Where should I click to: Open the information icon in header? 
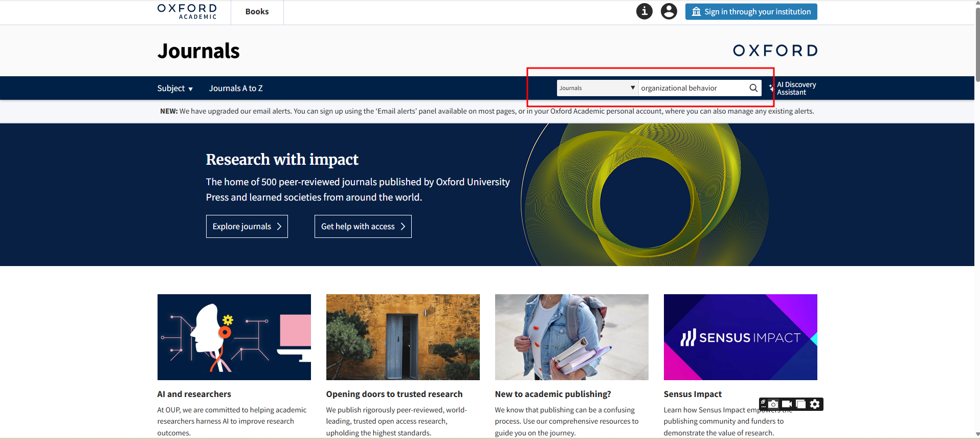(x=644, y=11)
